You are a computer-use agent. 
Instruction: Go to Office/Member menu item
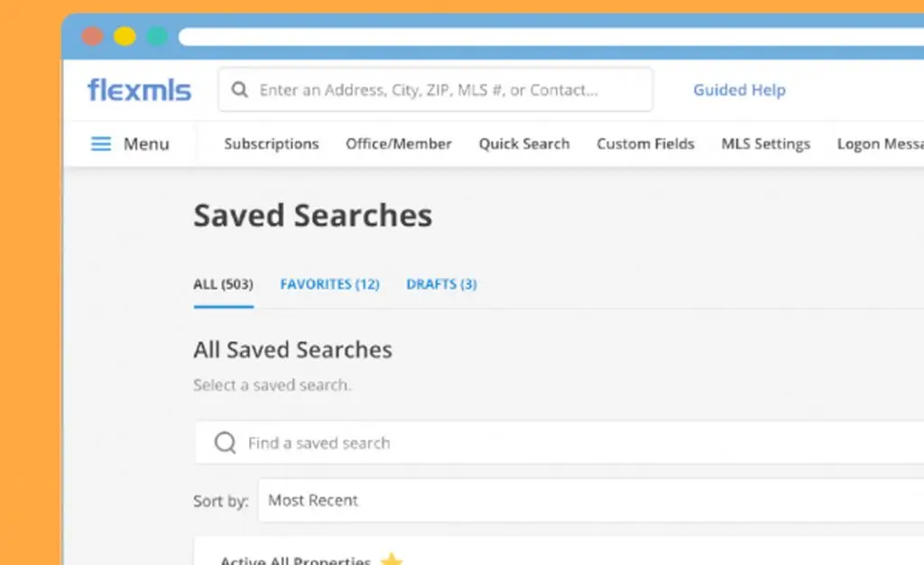point(399,144)
